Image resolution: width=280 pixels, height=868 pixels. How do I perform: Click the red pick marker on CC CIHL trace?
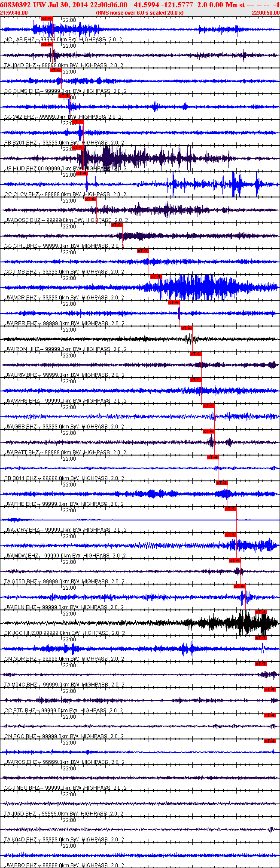pos(116,225)
